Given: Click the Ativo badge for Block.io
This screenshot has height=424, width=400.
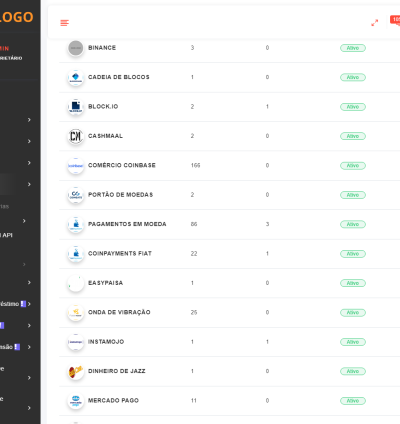Looking at the screenshot, I should click(x=353, y=107).
